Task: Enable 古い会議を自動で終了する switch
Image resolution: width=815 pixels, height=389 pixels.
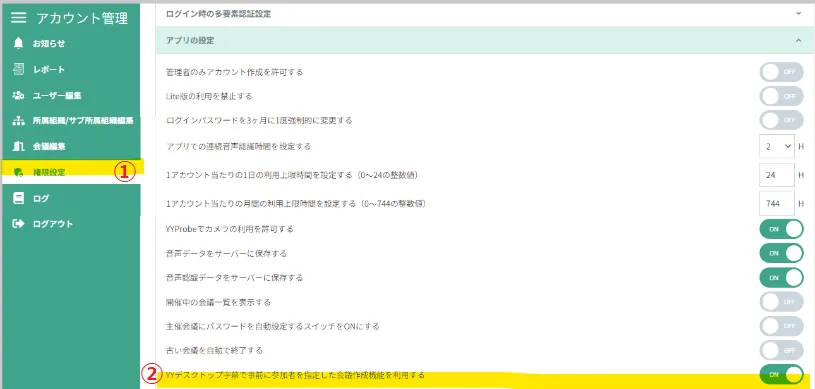Action: click(x=781, y=350)
